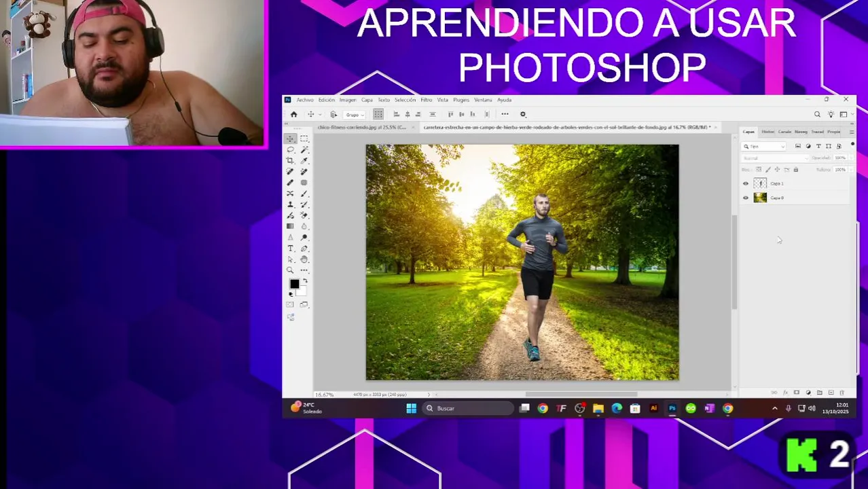Click the background white color swatch
Screen dimensions: 868x489
pos(302,291)
